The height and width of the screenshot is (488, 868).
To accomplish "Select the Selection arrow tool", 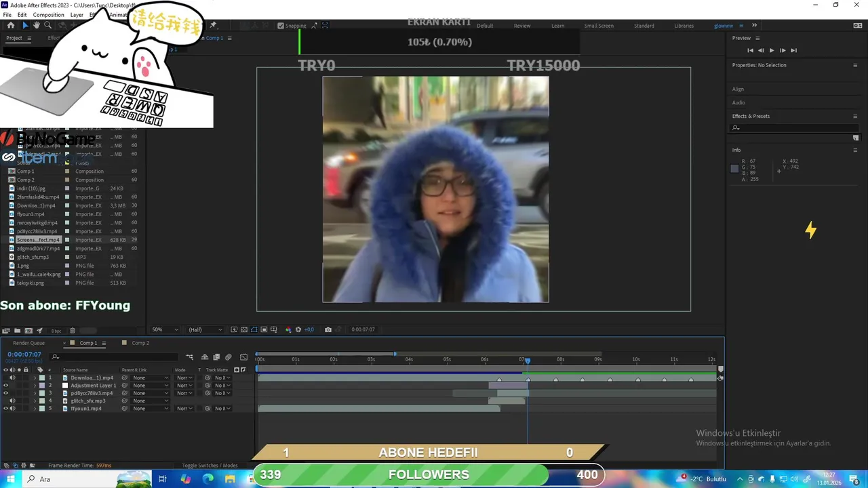I will (25, 25).
